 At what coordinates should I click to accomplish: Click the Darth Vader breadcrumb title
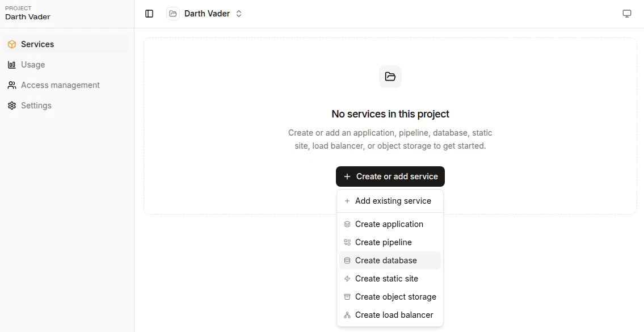[x=207, y=14]
